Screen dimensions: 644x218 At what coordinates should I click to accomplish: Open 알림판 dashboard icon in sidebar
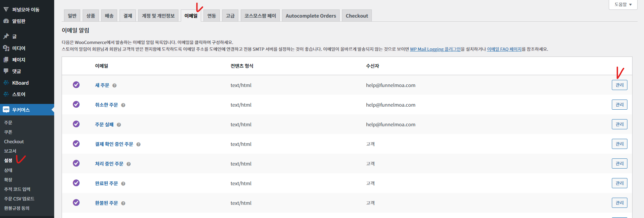click(6, 21)
